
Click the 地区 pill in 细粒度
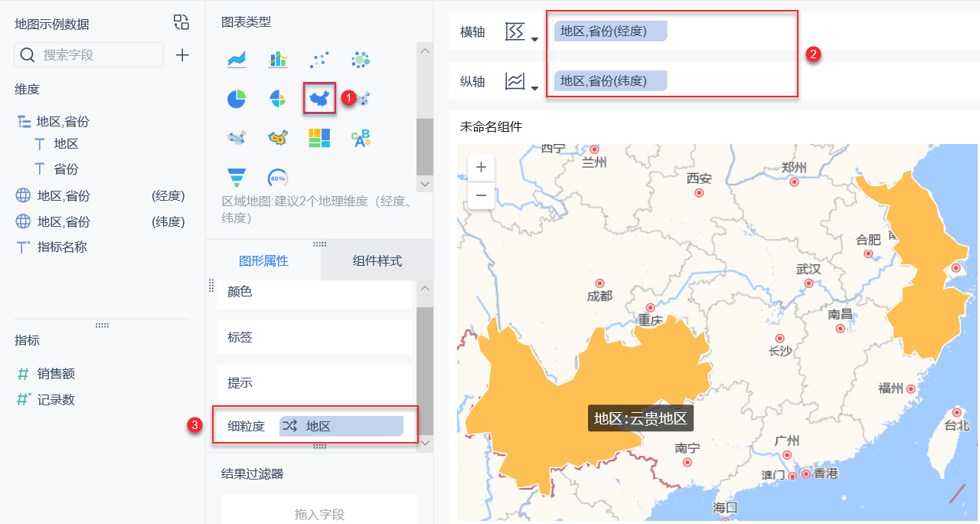click(341, 426)
